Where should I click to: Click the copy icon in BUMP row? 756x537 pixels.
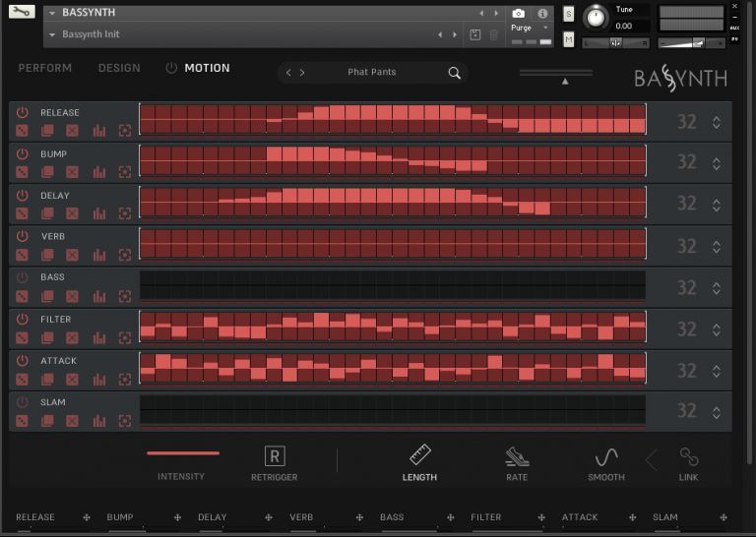(47, 173)
